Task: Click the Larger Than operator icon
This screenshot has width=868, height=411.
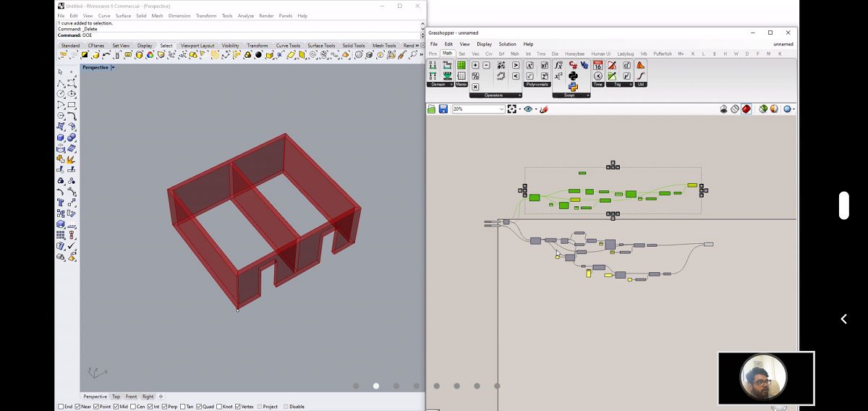Action: pyautogui.click(x=516, y=65)
